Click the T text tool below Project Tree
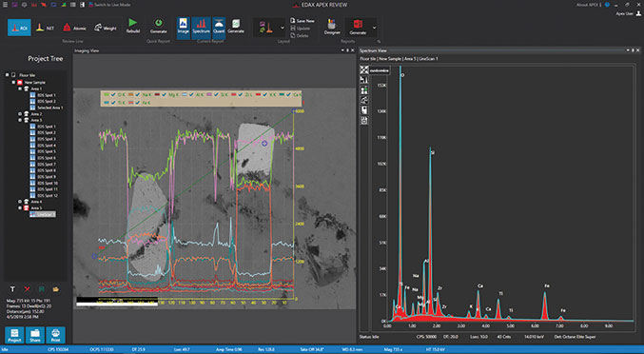Screen dimensions: 644x354 [12, 289]
